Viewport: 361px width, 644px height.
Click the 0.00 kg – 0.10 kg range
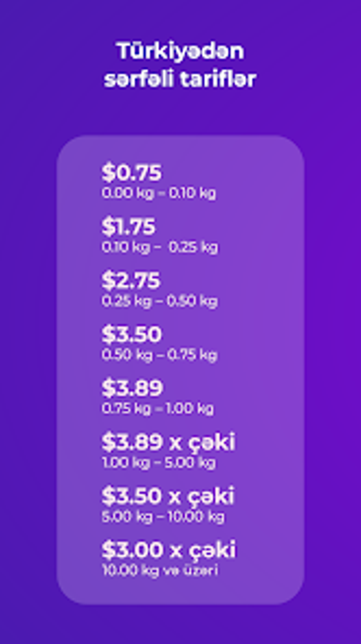159,193
